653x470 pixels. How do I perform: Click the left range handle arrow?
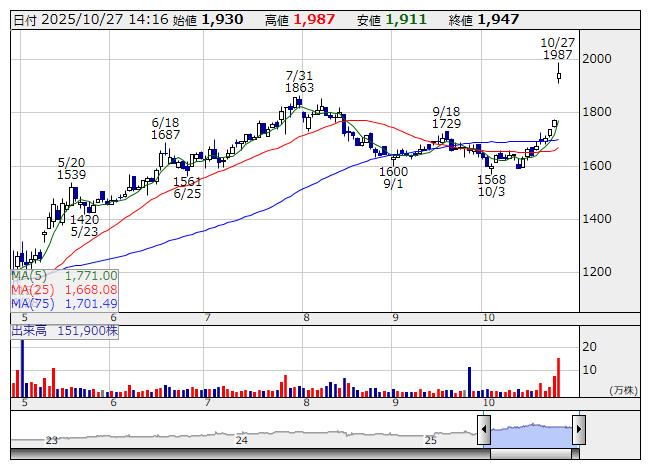pyautogui.click(x=484, y=429)
